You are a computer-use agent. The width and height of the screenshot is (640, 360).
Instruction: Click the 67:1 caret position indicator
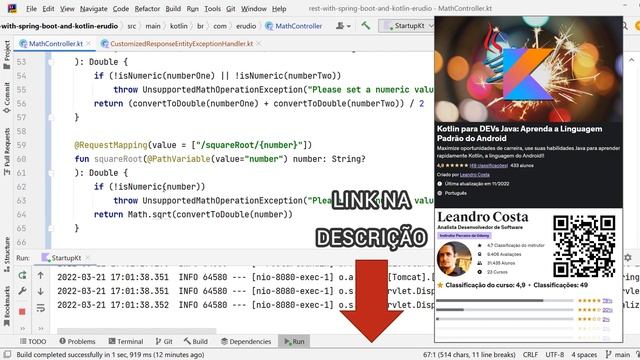(x=469, y=355)
